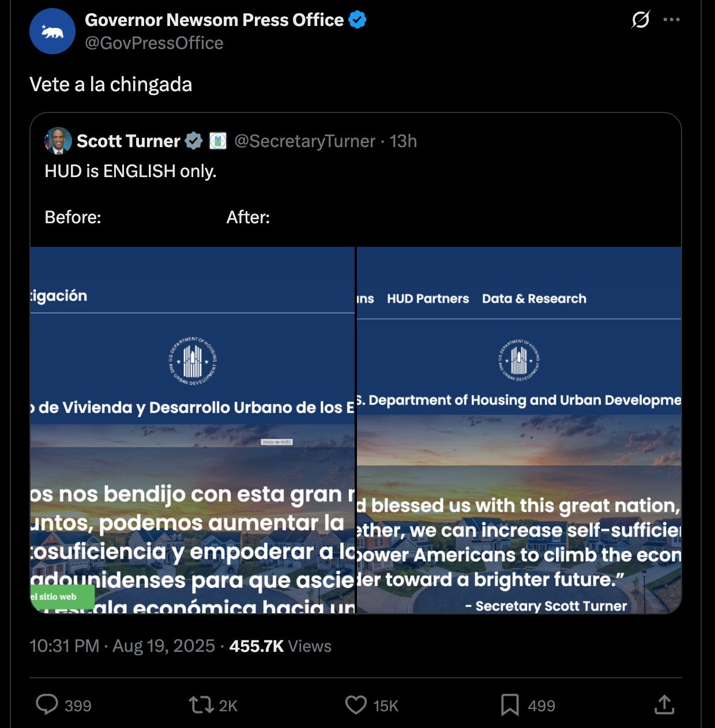The width and height of the screenshot is (715, 728).
Task: Click the bookmark ribbon icon
Action: click(x=510, y=704)
